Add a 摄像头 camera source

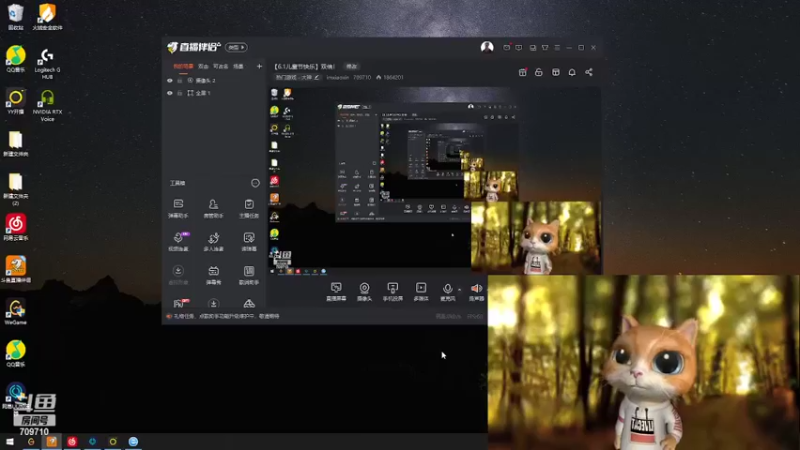coord(364,291)
